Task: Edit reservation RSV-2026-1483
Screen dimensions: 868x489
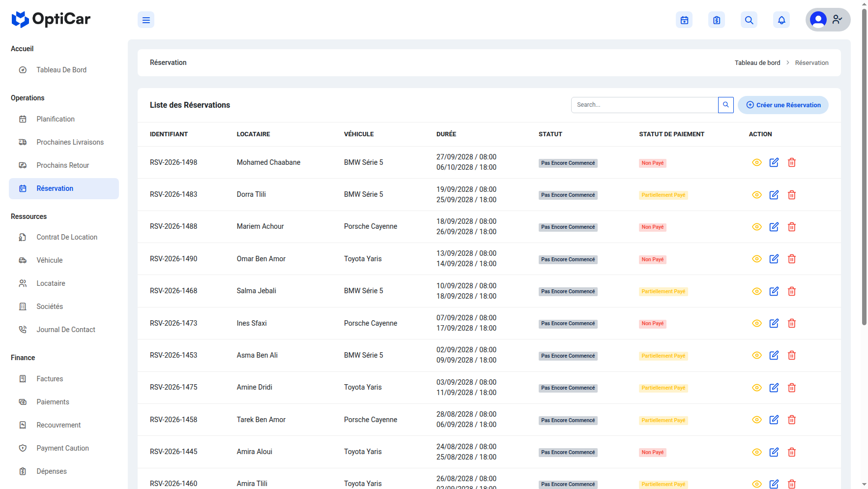Action: click(x=774, y=195)
